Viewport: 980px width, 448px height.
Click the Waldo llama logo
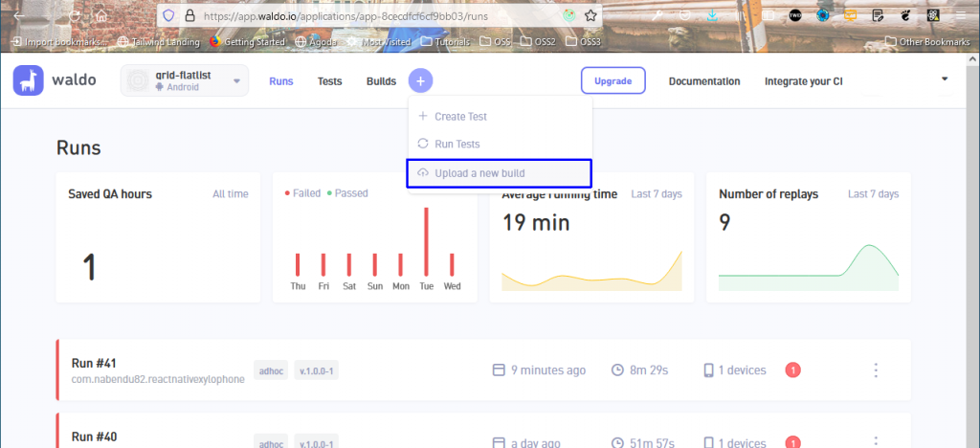28,80
